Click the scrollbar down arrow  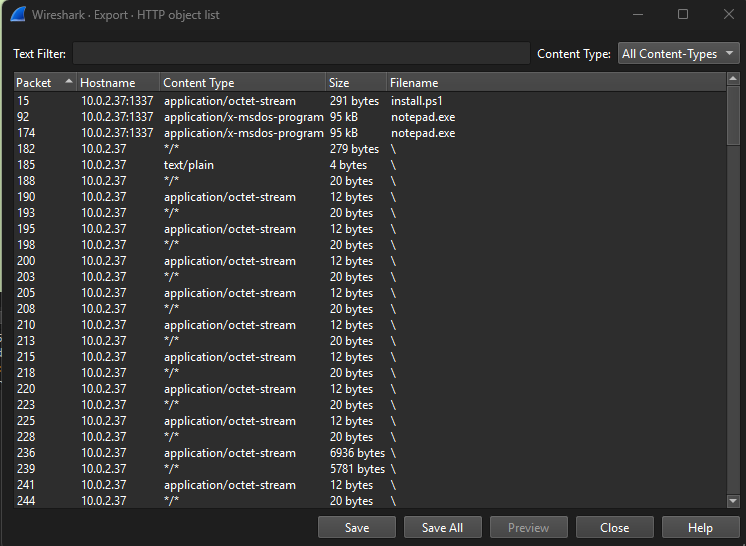[x=734, y=501]
